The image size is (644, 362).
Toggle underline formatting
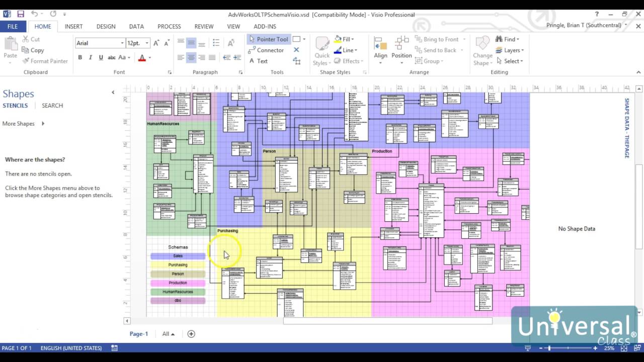(x=101, y=58)
